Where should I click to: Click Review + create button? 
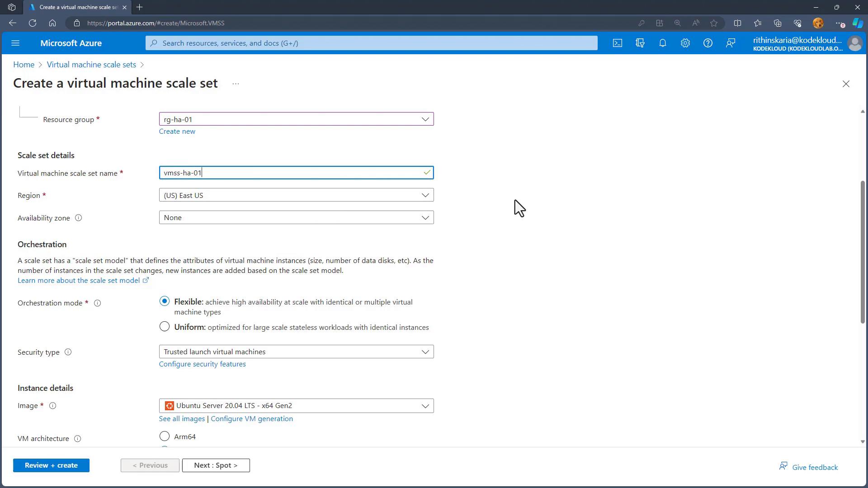pyautogui.click(x=51, y=465)
